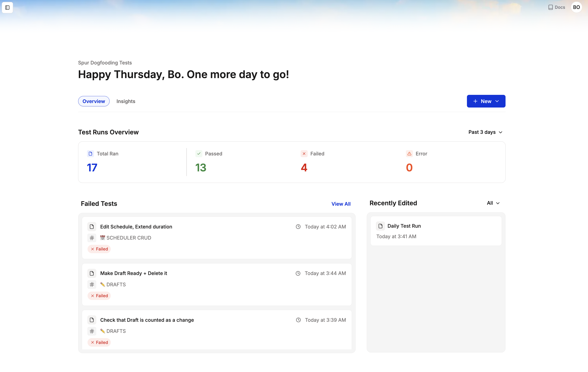Switch to the Insights tab
This screenshot has width=588, height=372.
point(126,101)
